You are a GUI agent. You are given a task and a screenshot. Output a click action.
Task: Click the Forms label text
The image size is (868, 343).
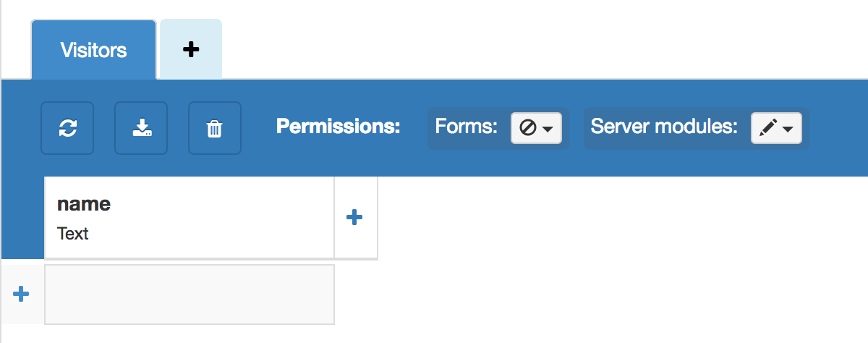(466, 127)
